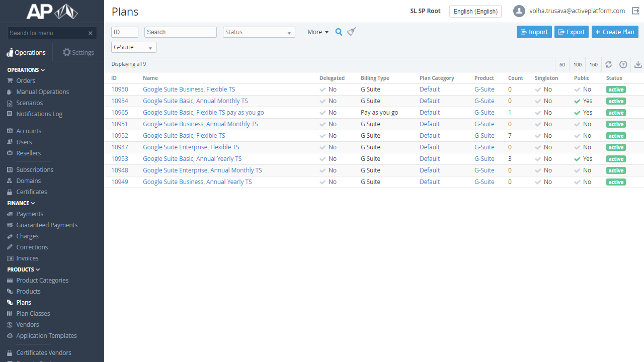Clear menu search with the x icon
This screenshot has width=644, height=362.
click(x=91, y=33)
